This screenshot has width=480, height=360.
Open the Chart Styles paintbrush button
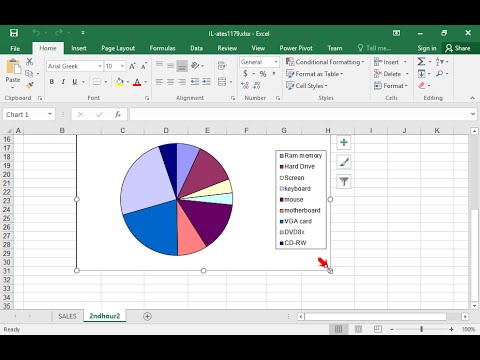tap(344, 162)
